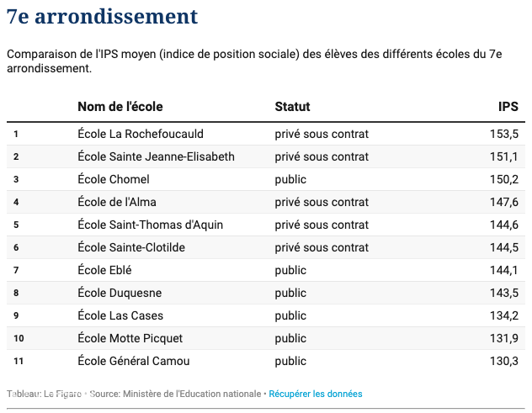
Task: Click École Sainte-Clotilde entry
Action: tap(131, 247)
